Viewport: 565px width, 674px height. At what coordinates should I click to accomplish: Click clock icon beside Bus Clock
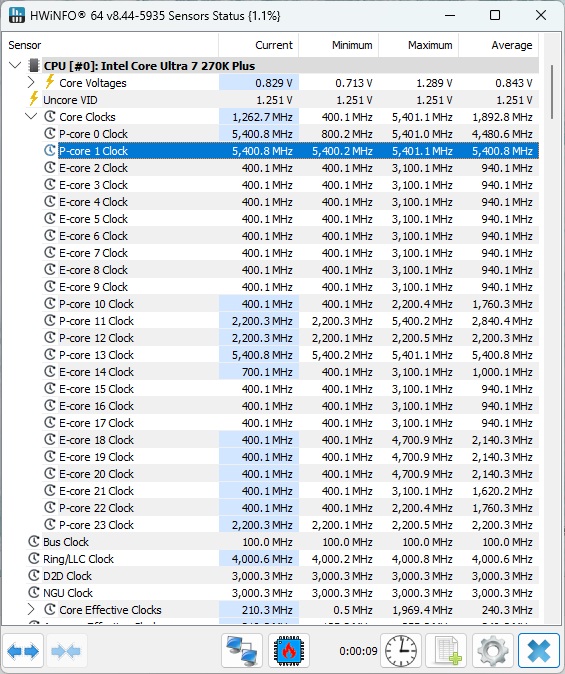34,541
